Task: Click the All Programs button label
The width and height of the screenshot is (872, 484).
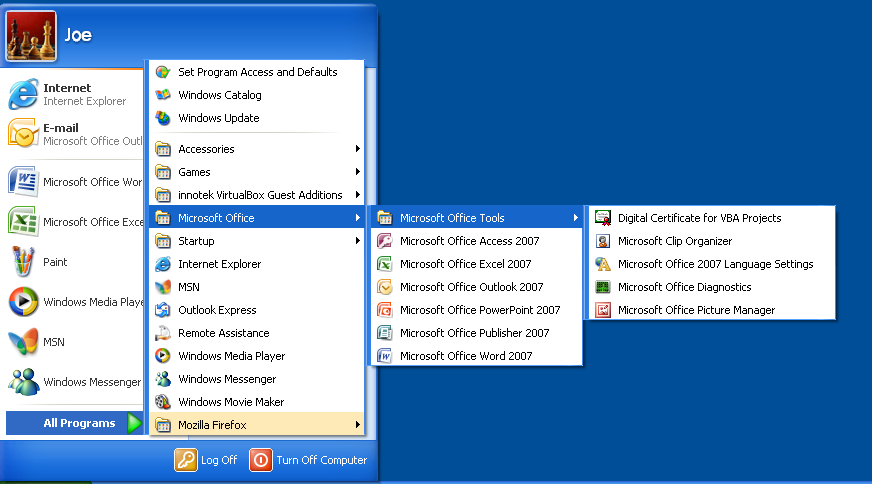Action: click(x=80, y=423)
